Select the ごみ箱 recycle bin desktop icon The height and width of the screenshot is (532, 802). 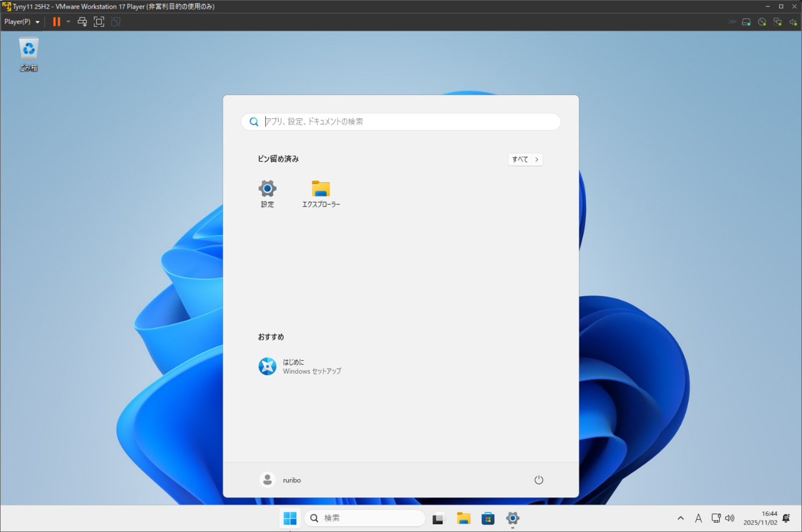pyautogui.click(x=29, y=54)
